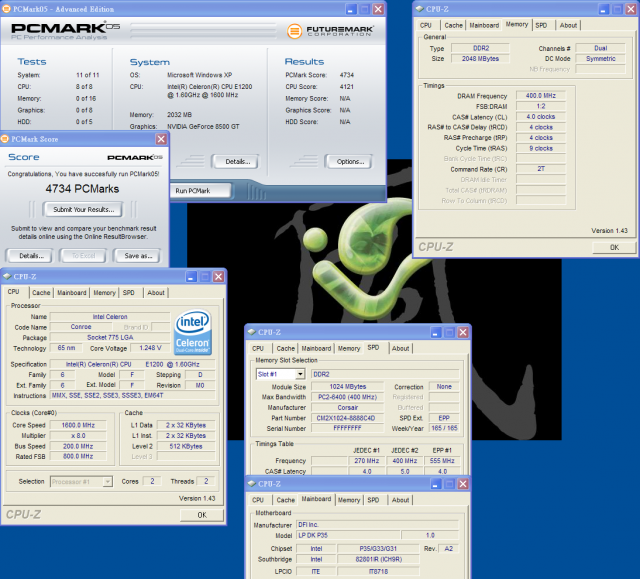The height and width of the screenshot is (579, 640).
Task: Click the Run PCMark button
Action: coord(201,191)
